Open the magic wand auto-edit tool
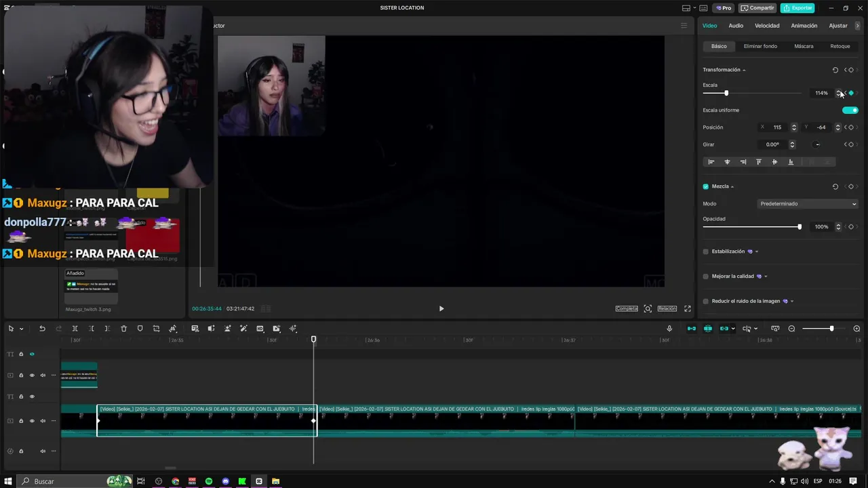This screenshot has height=488, width=868. [x=243, y=329]
